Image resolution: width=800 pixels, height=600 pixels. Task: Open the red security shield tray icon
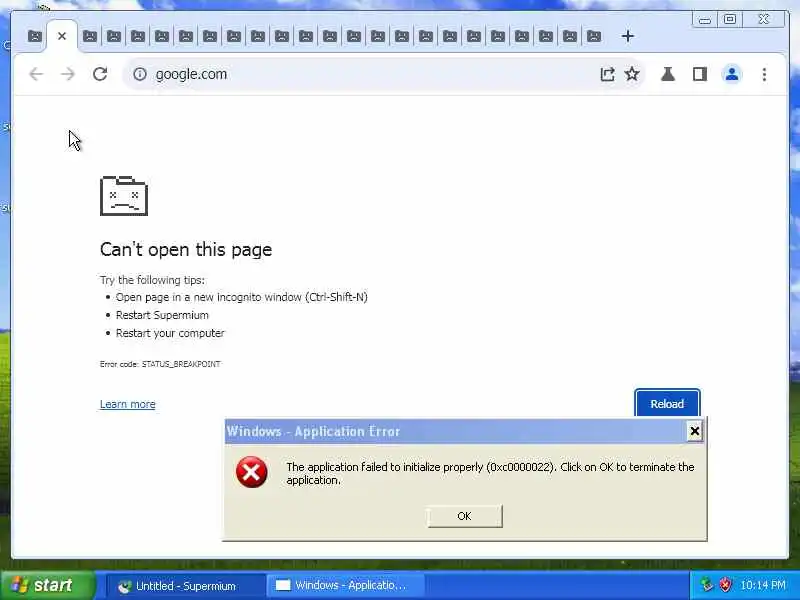click(725, 585)
